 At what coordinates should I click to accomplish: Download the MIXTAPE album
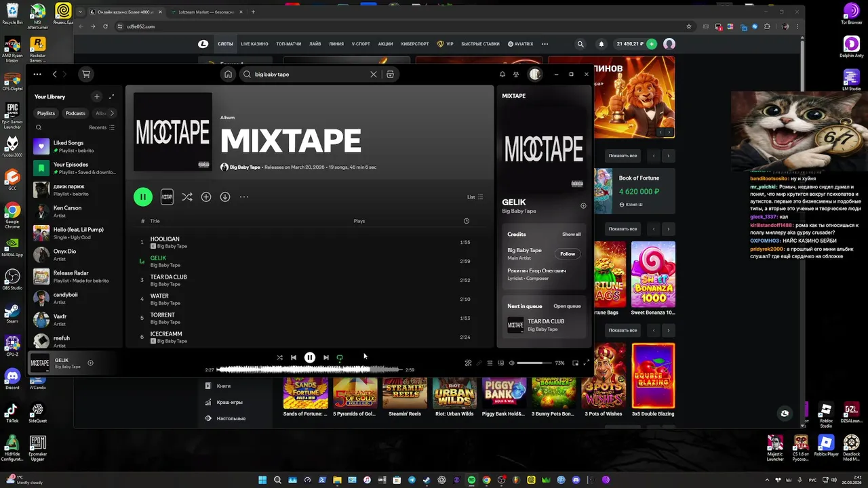(x=225, y=197)
